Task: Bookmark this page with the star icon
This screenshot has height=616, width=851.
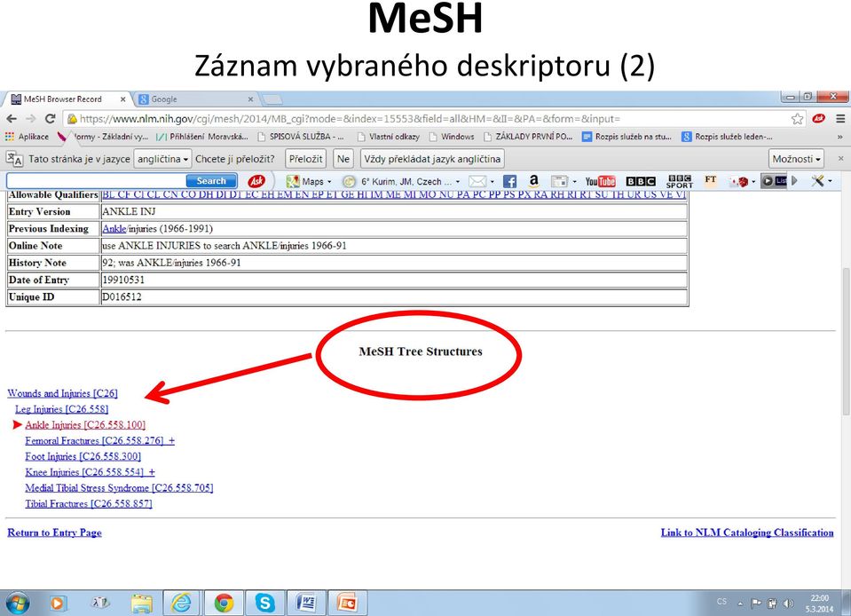Action: click(797, 119)
